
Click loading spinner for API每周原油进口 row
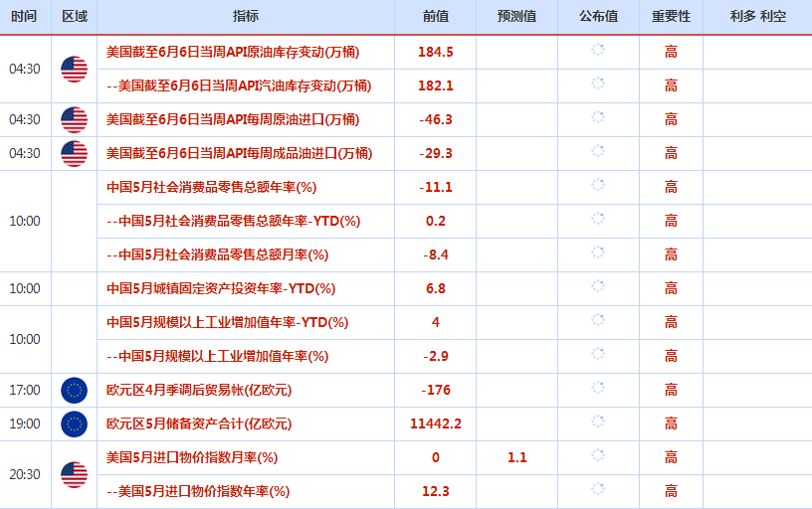click(x=598, y=117)
